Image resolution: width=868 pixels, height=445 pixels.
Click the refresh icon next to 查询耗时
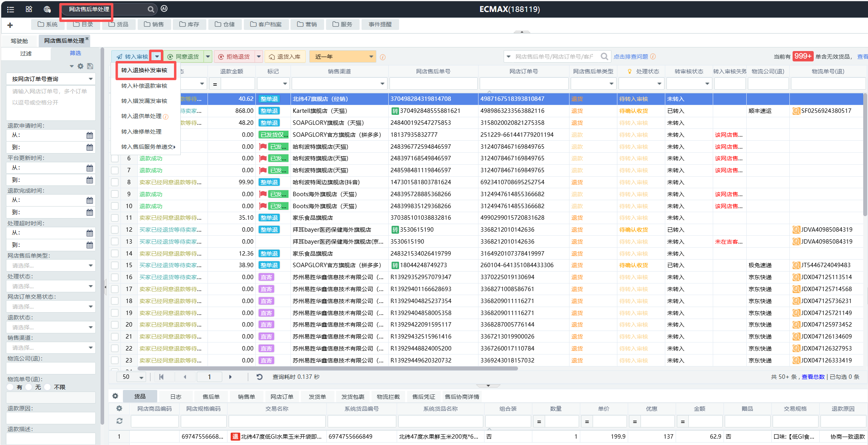259,377
